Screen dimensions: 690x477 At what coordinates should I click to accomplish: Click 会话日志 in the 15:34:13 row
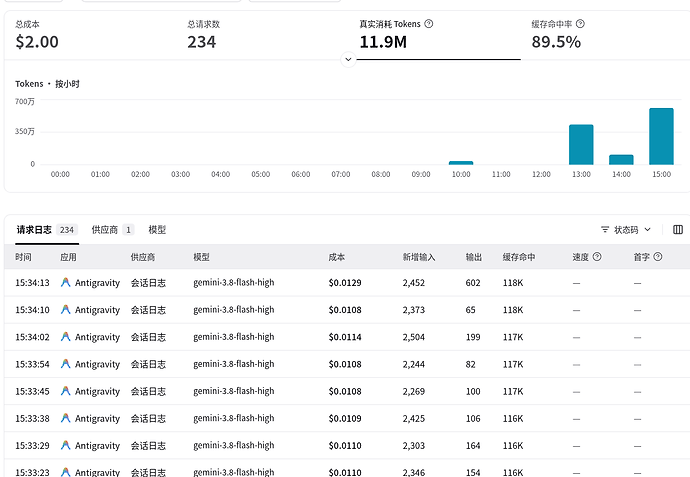coord(148,283)
